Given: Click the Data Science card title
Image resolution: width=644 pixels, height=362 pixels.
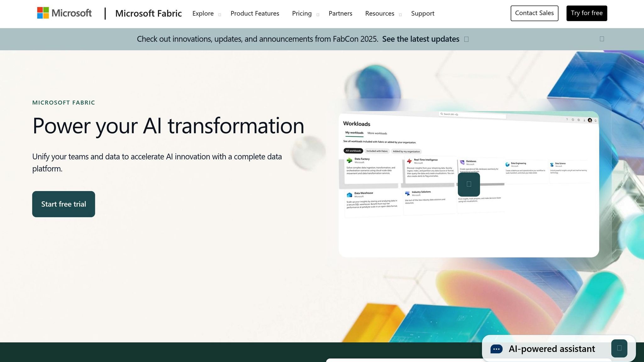Looking at the screenshot, I should pos(560,163).
